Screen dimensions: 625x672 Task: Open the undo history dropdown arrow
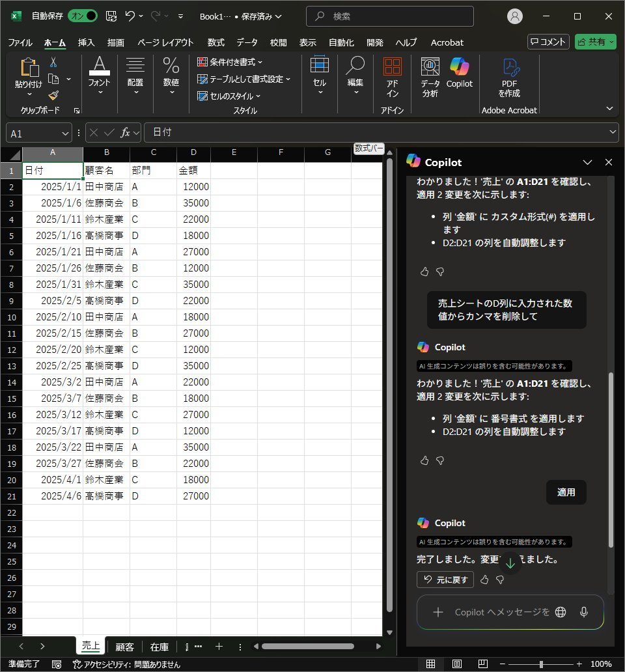(141, 16)
